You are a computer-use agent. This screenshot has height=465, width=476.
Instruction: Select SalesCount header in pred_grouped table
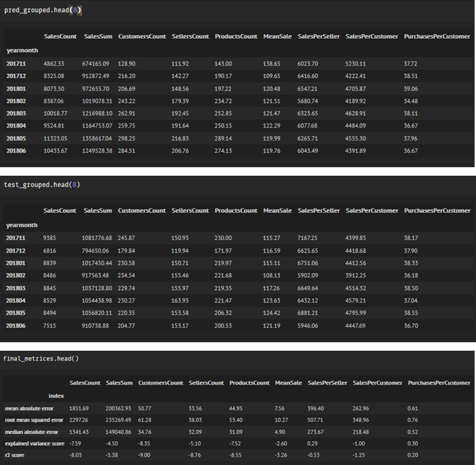coord(60,37)
